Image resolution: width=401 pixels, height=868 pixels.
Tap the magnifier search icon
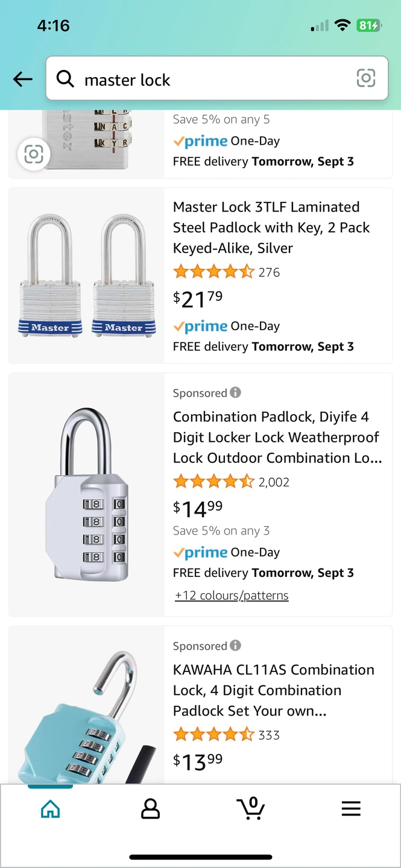[65, 78]
